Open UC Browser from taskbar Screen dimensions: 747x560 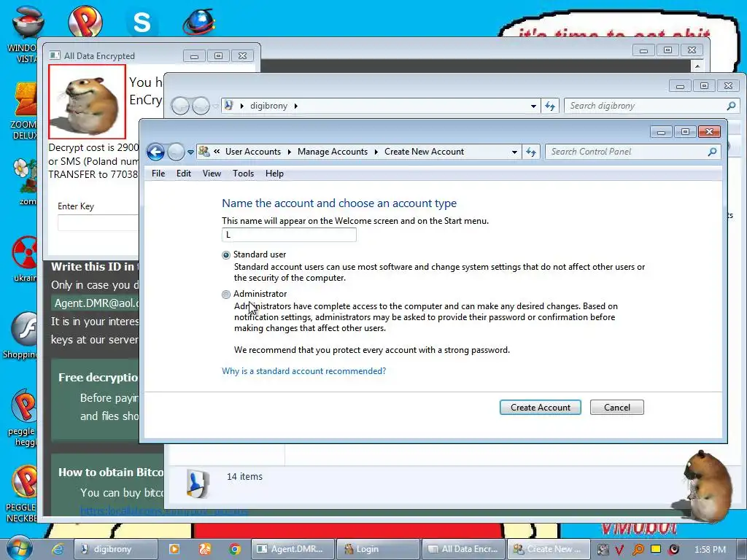coord(205,549)
